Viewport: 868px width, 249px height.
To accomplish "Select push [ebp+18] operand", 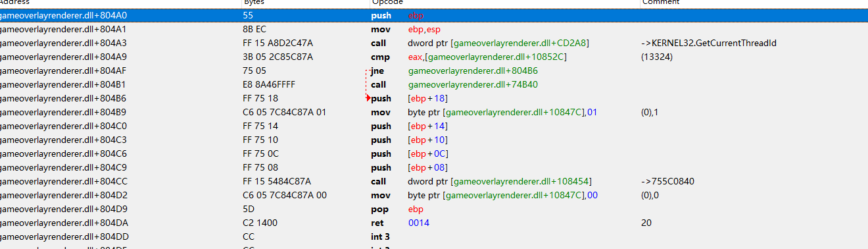I will 428,98.
